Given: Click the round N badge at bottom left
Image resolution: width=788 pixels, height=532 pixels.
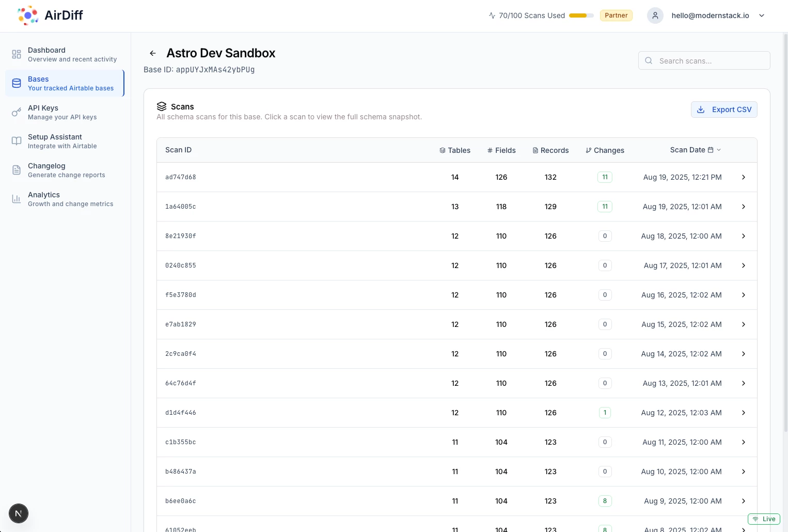Looking at the screenshot, I should pyautogui.click(x=19, y=513).
